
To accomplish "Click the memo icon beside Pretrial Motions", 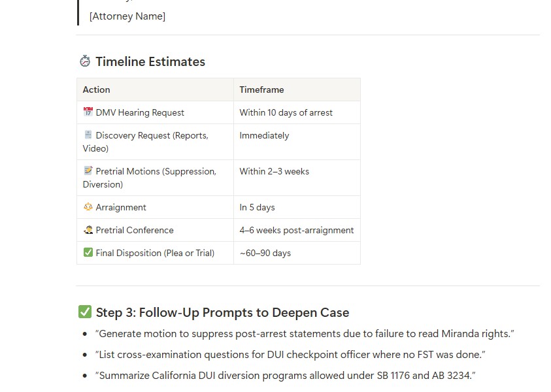I will point(88,171).
